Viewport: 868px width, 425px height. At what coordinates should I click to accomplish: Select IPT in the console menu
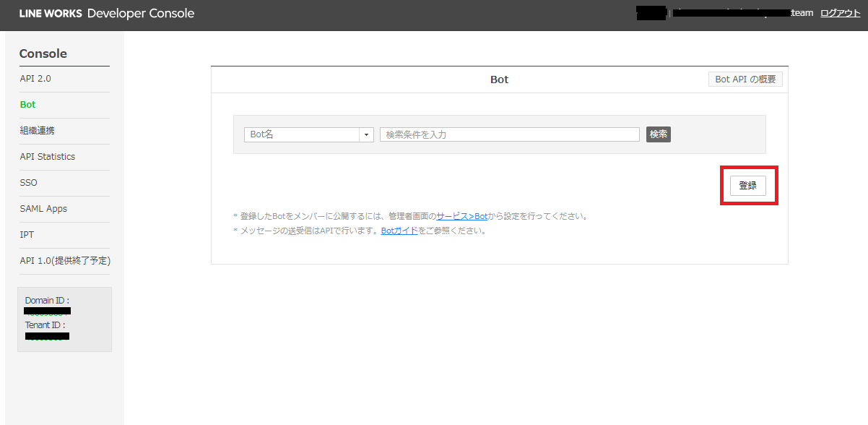(27, 235)
